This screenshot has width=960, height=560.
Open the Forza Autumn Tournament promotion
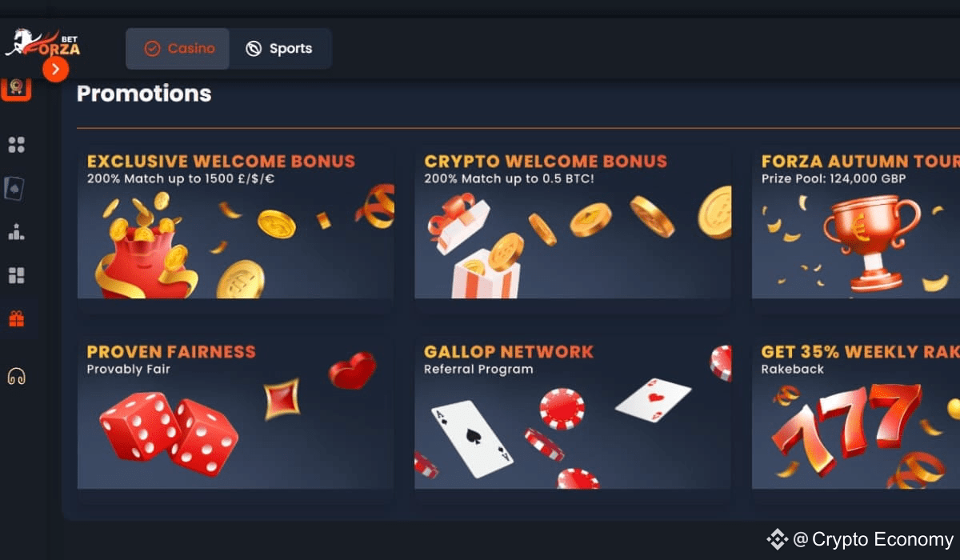(x=856, y=224)
